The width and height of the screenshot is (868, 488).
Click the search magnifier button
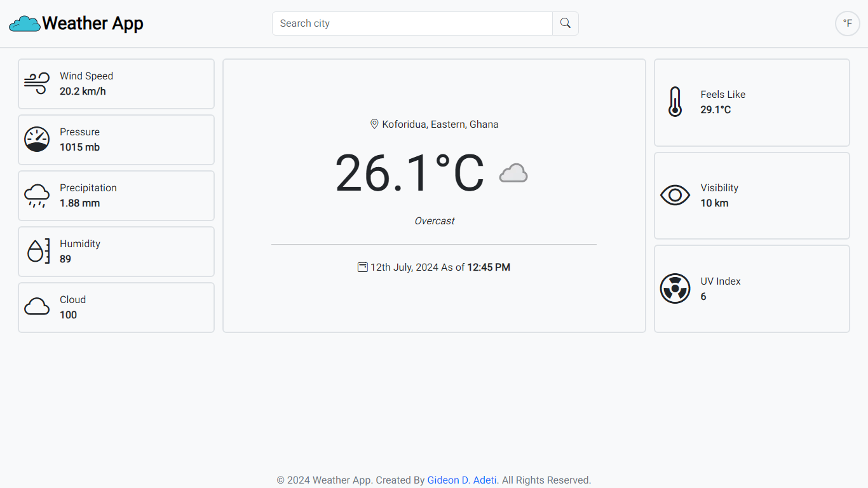[x=565, y=23]
